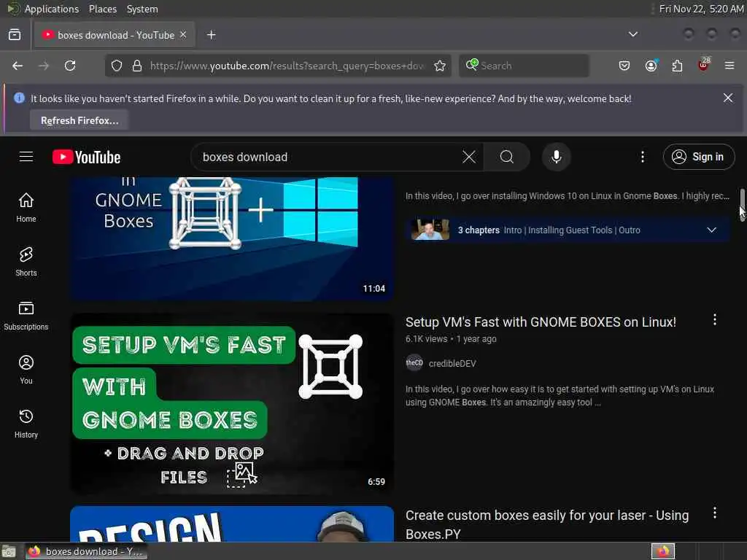
Task: Select Firefox boxes download taskbar entry
Action: click(x=86, y=551)
